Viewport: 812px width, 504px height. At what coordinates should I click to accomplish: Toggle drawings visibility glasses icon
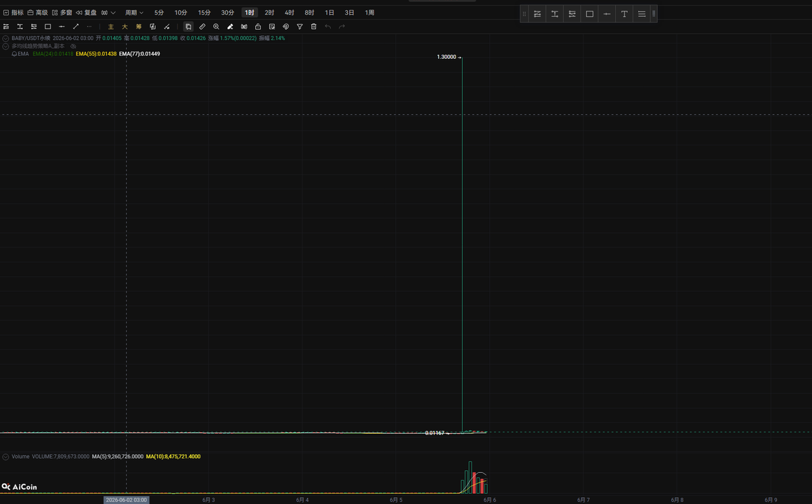click(244, 26)
